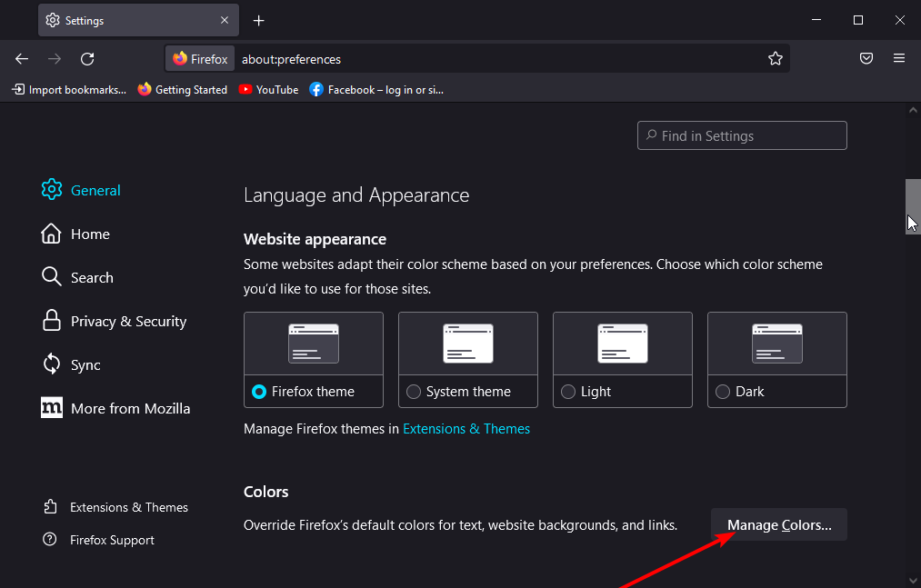
Task: Select the System theme radio button
Action: [x=414, y=392]
